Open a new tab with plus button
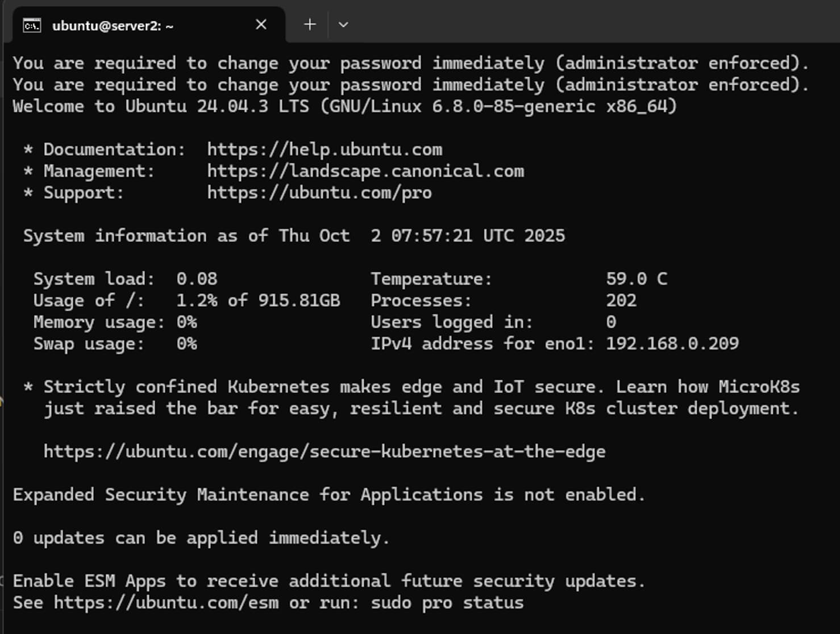This screenshot has width=840, height=634. 310,24
